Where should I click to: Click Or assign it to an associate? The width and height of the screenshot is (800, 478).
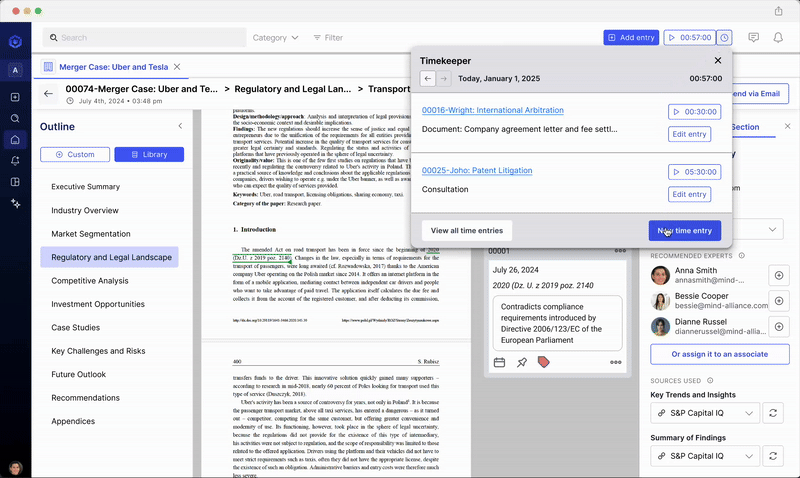click(x=720, y=354)
